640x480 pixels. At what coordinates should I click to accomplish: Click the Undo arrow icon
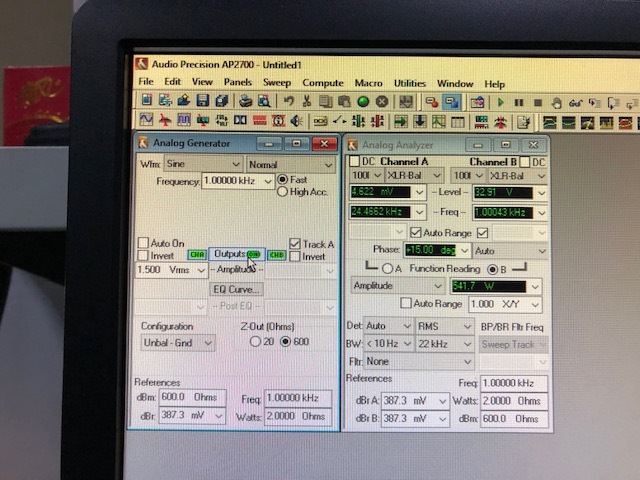pos(289,101)
